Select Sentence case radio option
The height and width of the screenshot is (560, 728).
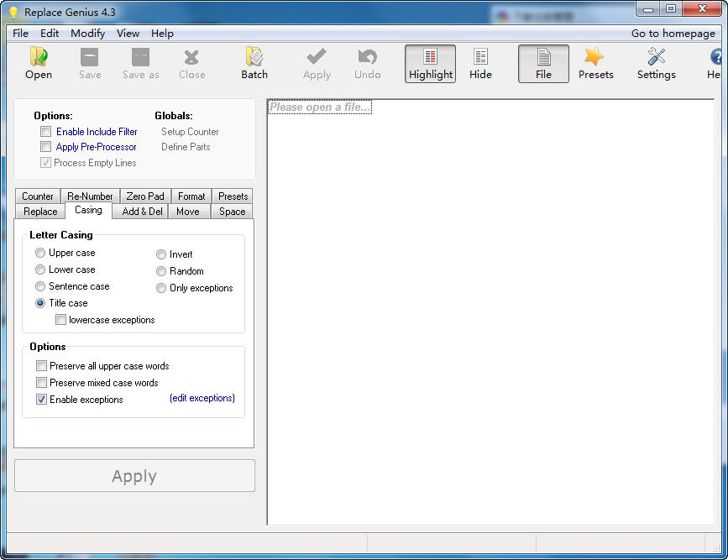(x=40, y=286)
